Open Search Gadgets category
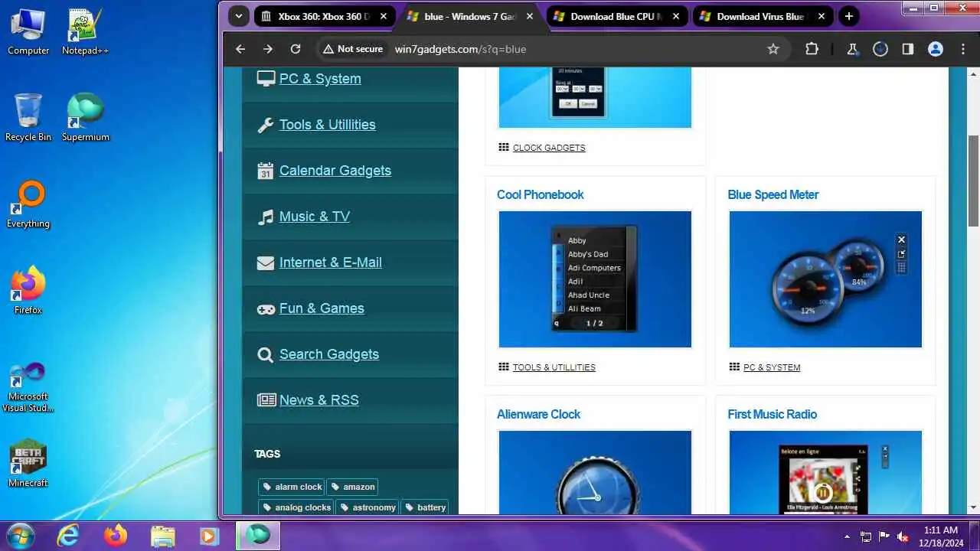 329,354
